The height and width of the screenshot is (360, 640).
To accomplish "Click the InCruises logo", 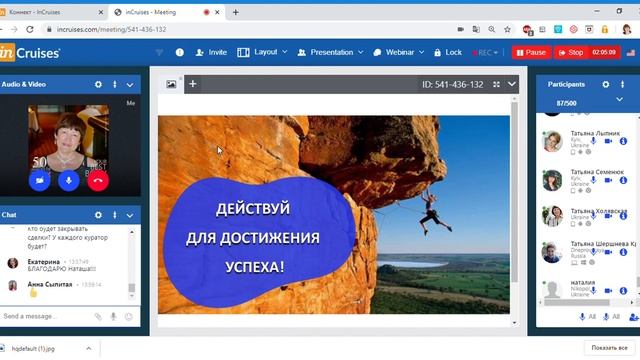I will pos(30,53).
